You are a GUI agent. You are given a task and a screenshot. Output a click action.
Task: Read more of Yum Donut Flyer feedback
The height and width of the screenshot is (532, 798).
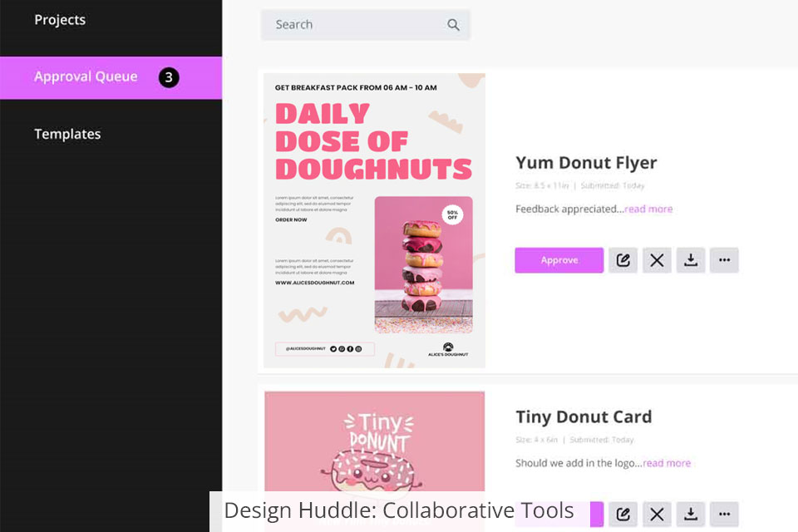[x=648, y=209]
